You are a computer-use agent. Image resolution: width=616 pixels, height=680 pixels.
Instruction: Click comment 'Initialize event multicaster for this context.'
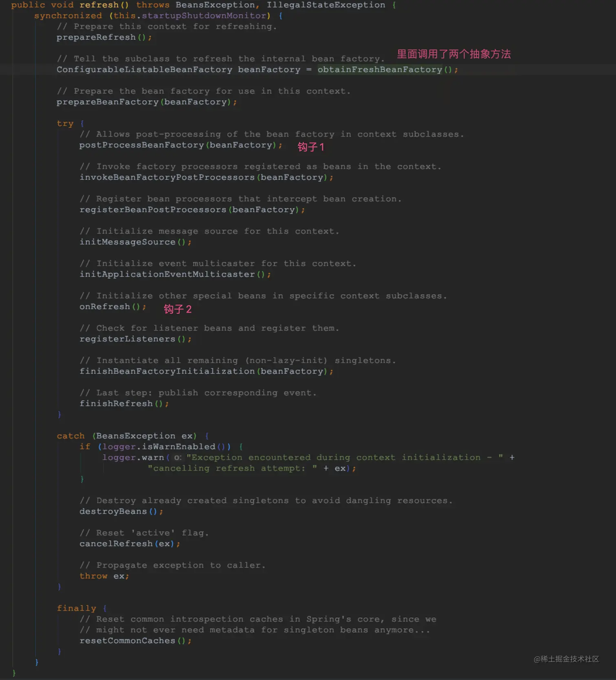click(x=218, y=264)
